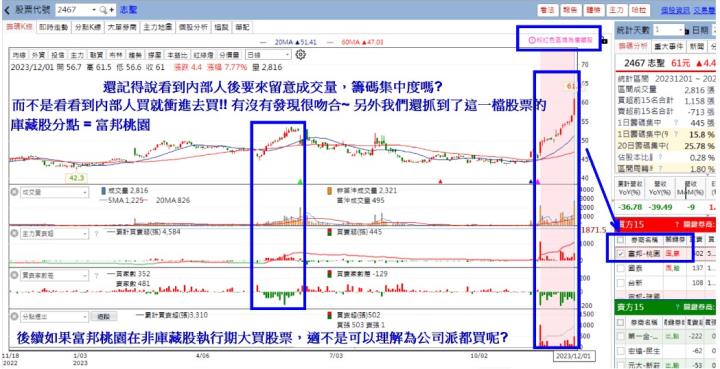Toggle the 分價量 overlay button
This screenshot has height=369, width=720.
229,55
